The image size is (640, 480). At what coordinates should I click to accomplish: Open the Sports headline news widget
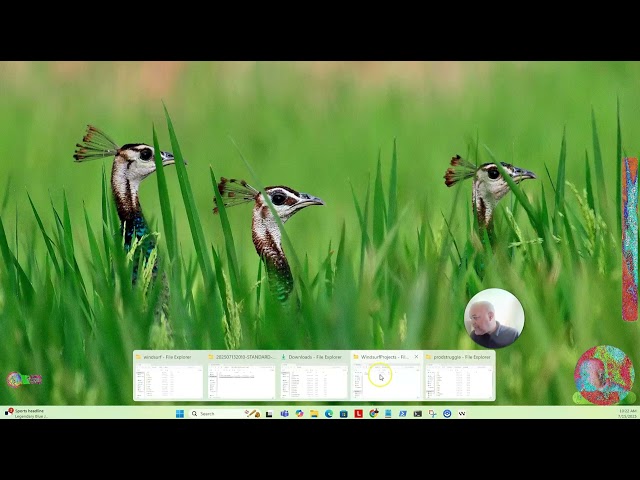tap(26, 413)
